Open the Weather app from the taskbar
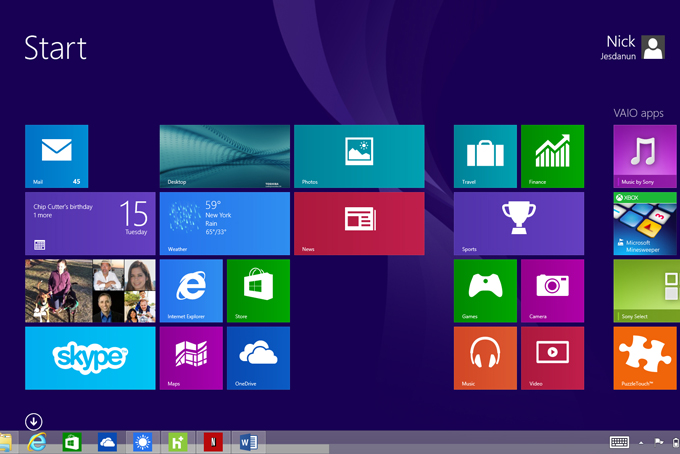The width and height of the screenshot is (680, 454). coord(143,442)
